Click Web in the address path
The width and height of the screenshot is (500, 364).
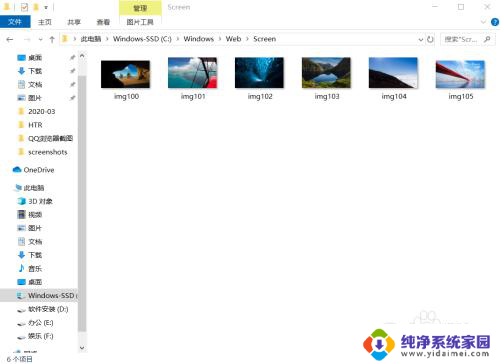pyautogui.click(x=233, y=39)
